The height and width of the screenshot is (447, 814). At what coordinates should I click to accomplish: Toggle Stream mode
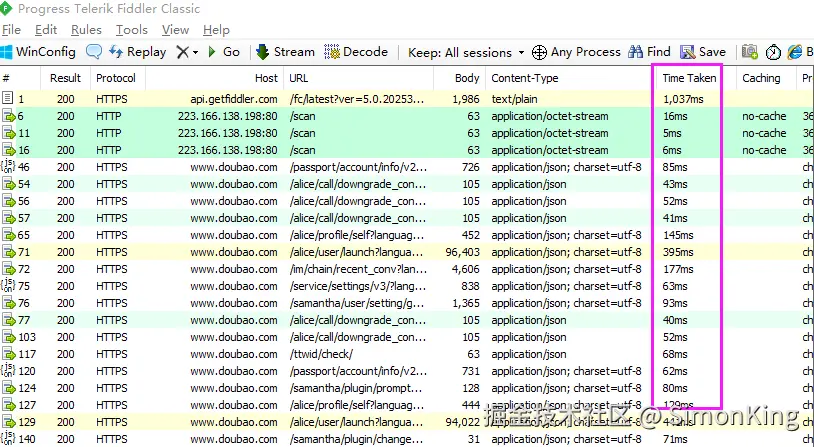286,52
